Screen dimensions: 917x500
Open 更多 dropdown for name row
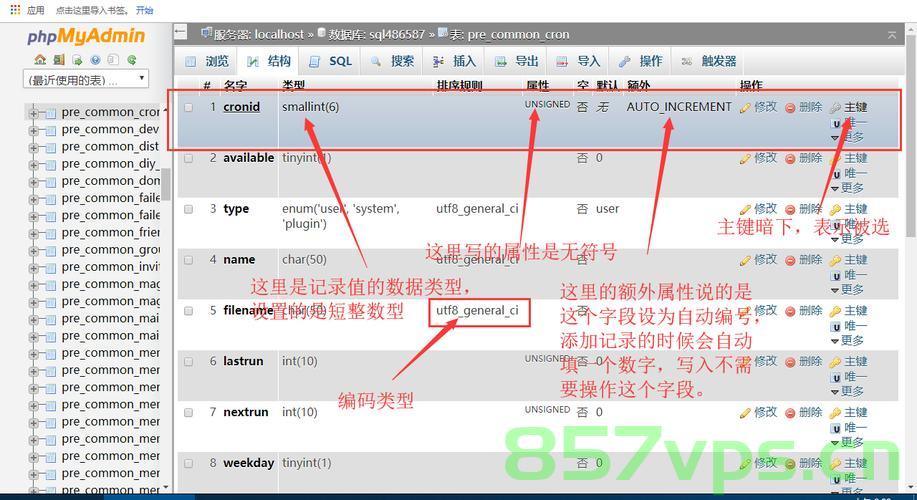tap(847, 290)
